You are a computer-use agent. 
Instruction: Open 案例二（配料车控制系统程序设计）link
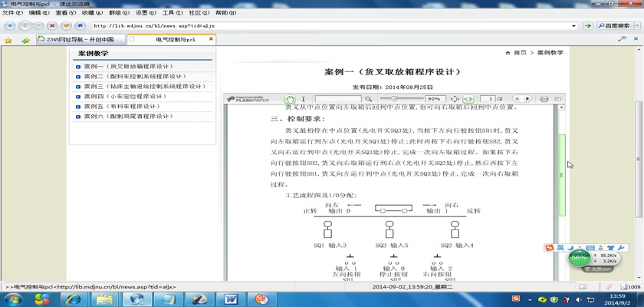click(135, 77)
